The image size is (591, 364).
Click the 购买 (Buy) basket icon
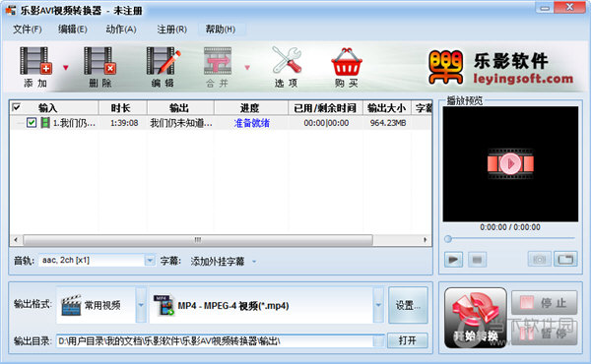pos(347,61)
